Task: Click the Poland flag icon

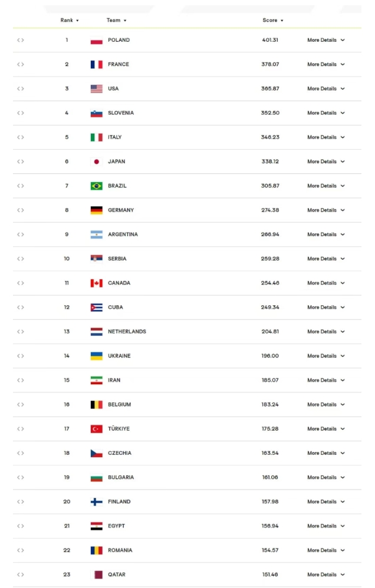Action: (x=97, y=40)
